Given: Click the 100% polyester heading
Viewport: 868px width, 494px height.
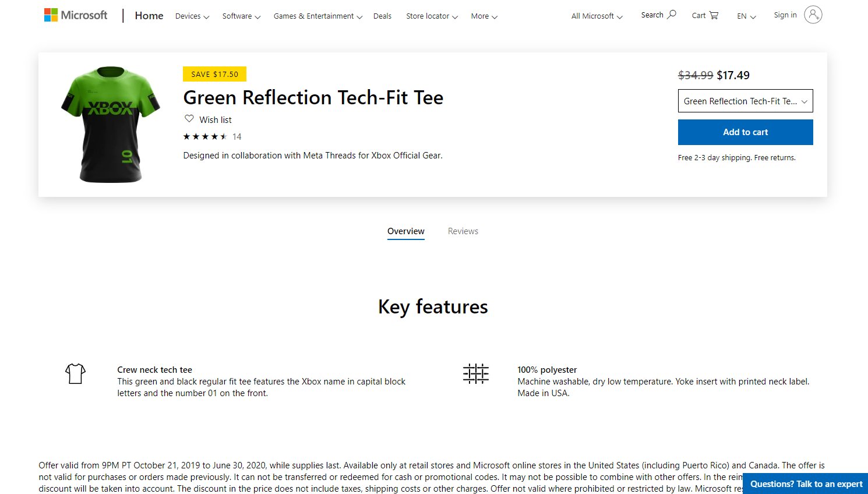Looking at the screenshot, I should 547,370.
